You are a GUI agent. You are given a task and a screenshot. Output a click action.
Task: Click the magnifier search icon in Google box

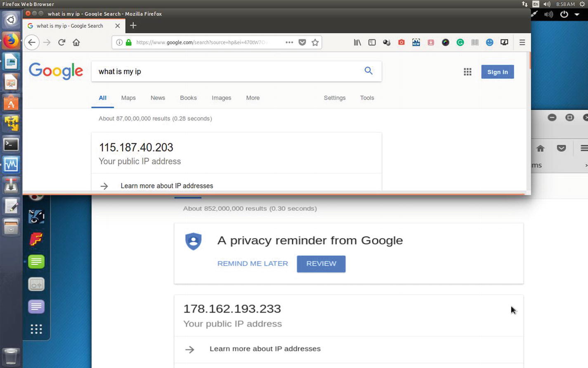pos(368,71)
